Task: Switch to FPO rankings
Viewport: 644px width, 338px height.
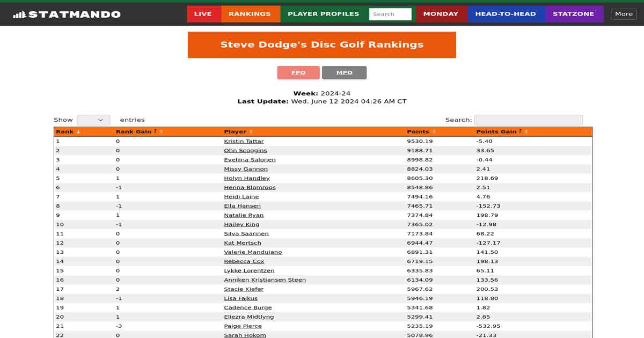Action: click(x=298, y=73)
